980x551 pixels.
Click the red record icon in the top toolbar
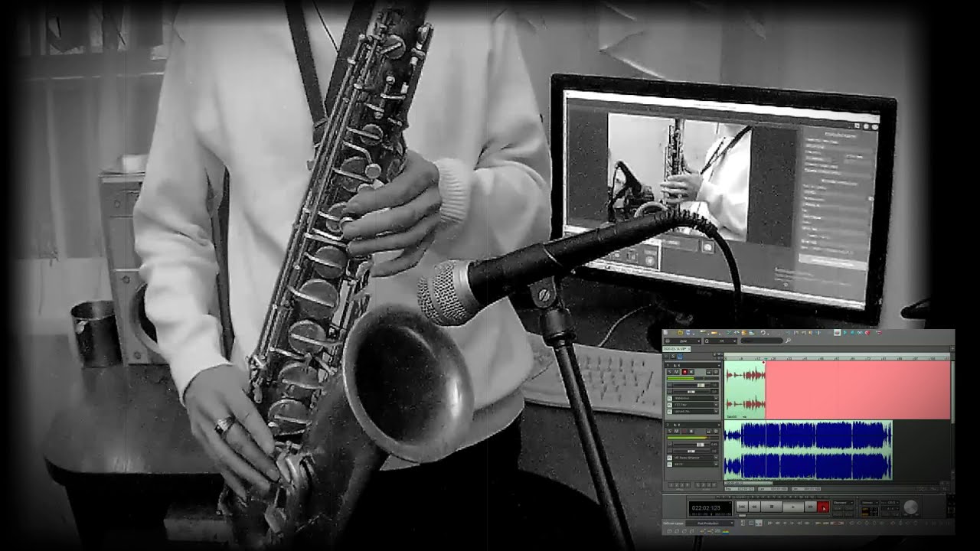(867, 333)
